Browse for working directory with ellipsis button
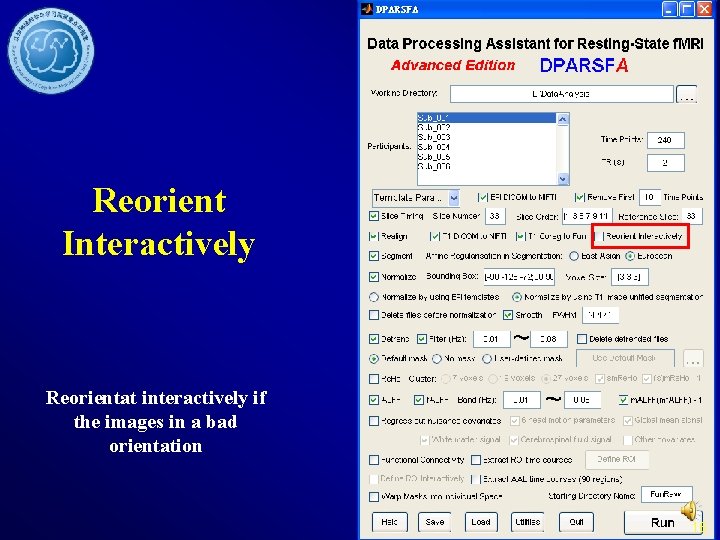The width and height of the screenshot is (720, 540). [x=686, y=94]
